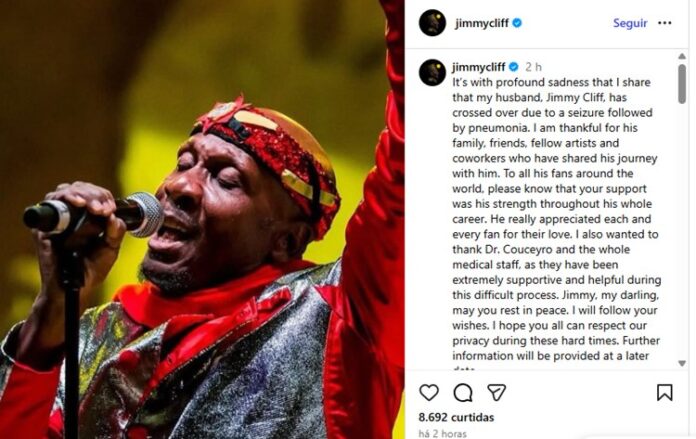Click jimmycliff avatar beside the caption
Viewport: 696px width, 439px height.
click(x=432, y=72)
